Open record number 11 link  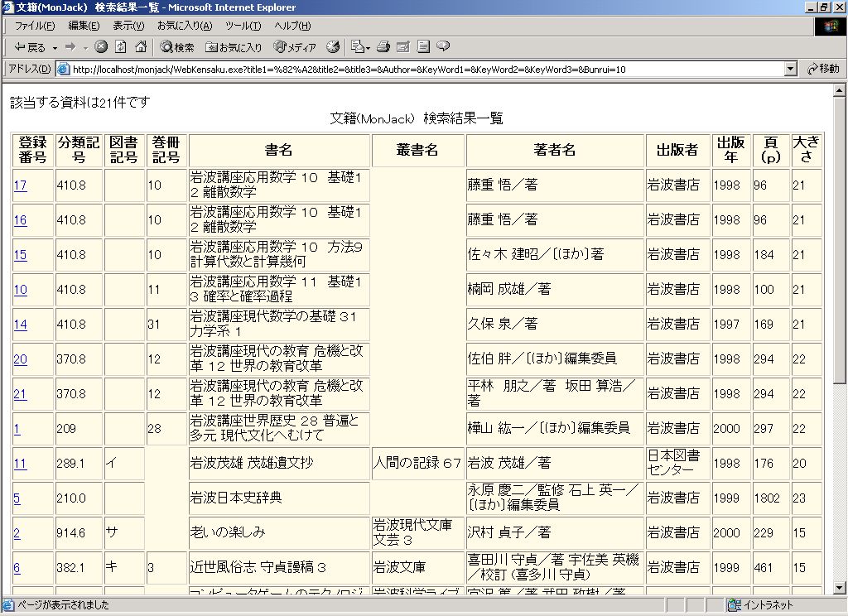pos(20,464)
